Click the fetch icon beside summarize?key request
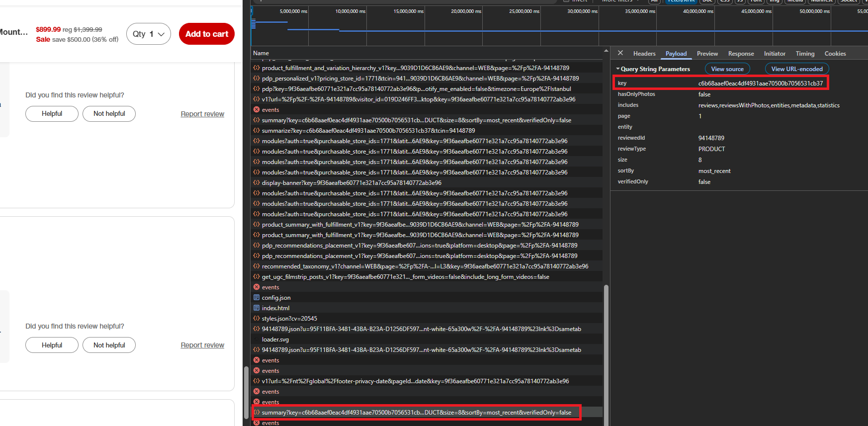 (x=257, y=130)
